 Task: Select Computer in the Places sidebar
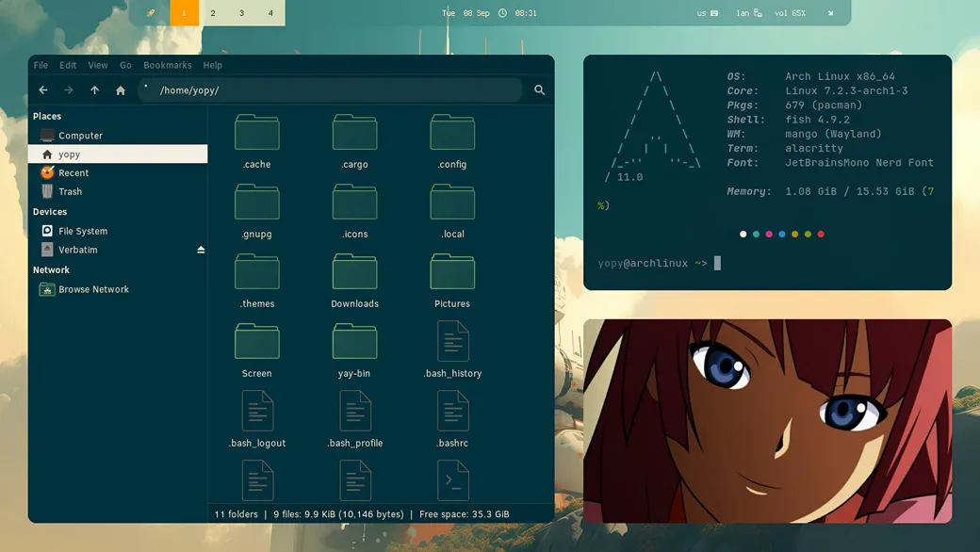click(118, 136)
